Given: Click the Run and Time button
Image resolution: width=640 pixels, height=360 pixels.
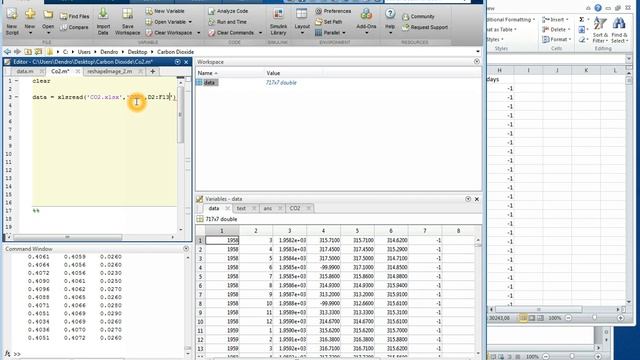Looking at the screenshot, I should 227,22.
